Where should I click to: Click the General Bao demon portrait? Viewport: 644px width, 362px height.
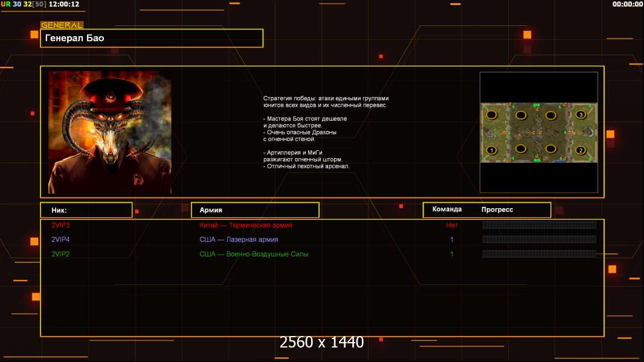[x=110, y=132]
